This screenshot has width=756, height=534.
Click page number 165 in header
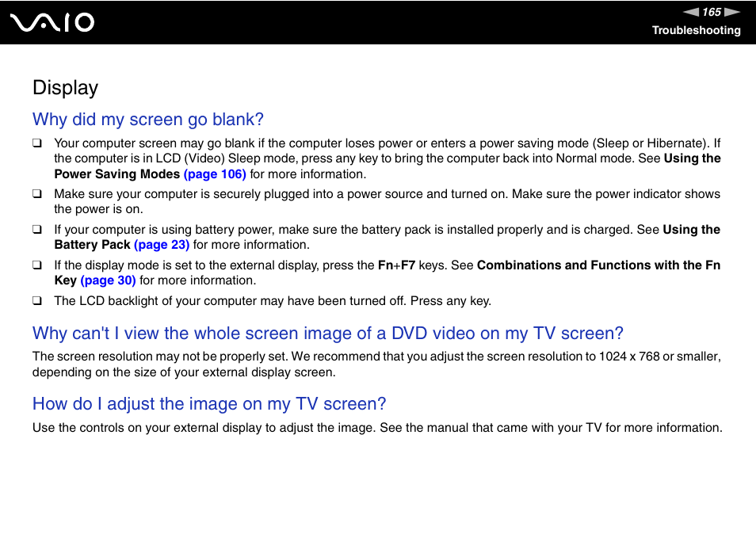point(712,12)
